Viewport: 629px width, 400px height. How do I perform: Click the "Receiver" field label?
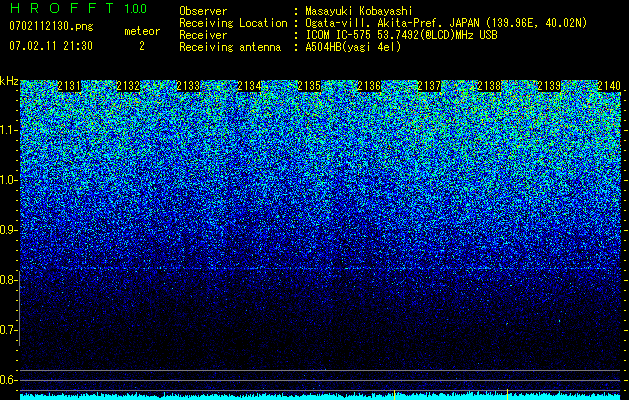203,35
